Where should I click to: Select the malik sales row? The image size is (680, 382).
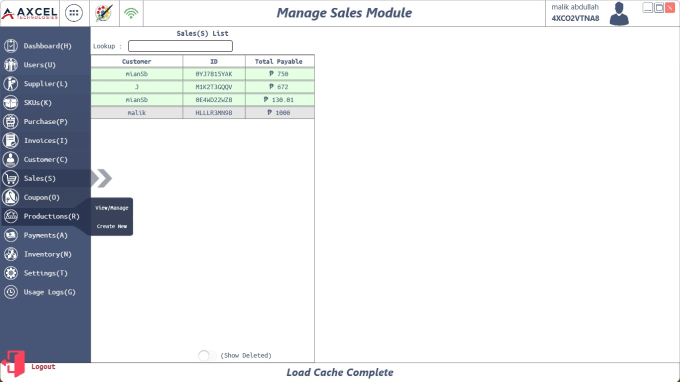tap(203, 113)
